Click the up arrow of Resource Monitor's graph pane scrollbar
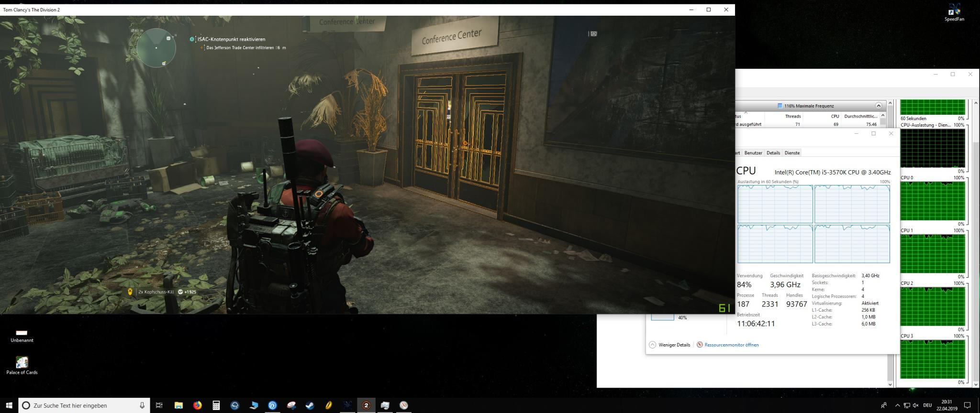This screenshot has width=980, height=413. (x=976, y=103)
